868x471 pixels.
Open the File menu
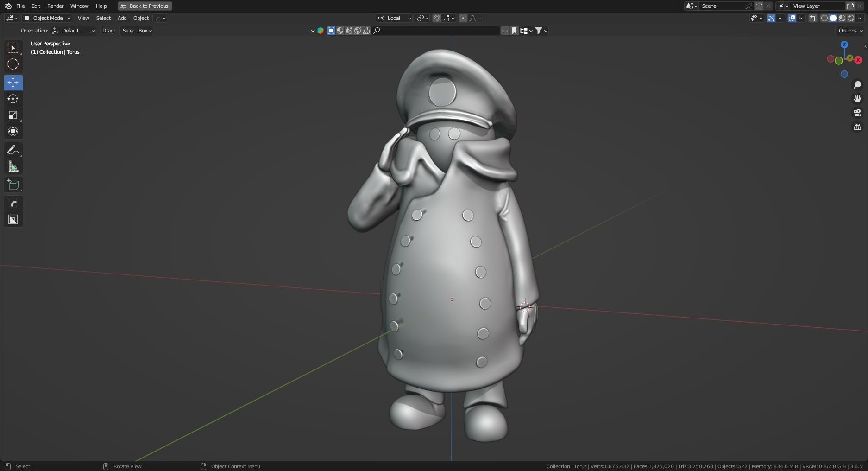point(20,6)
